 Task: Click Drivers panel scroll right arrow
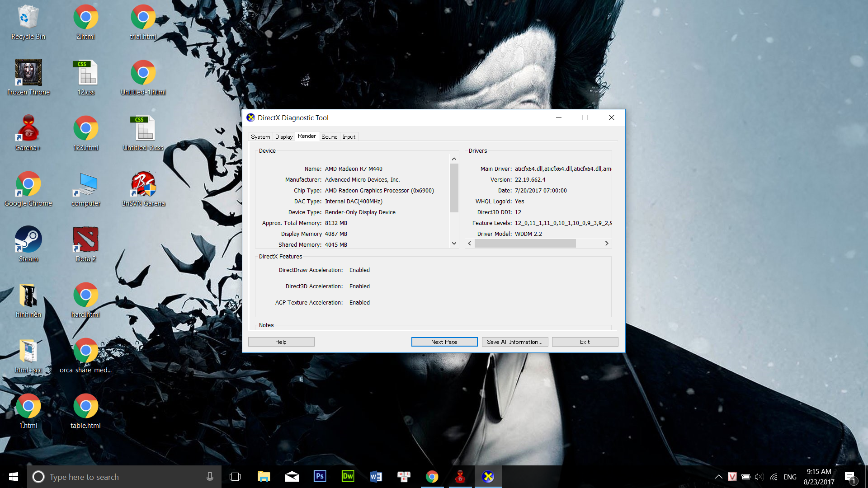tap(607, 243)
